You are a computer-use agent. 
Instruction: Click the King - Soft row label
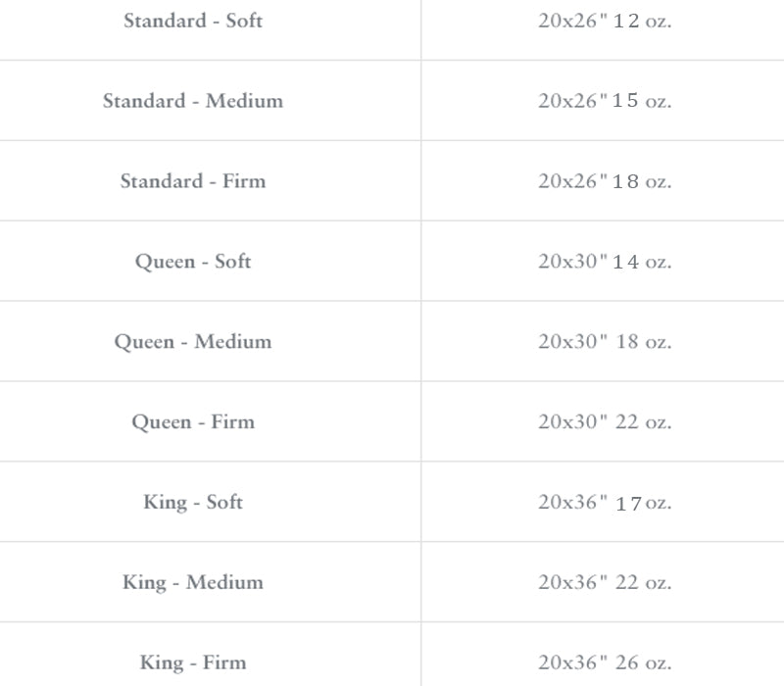(193, 503)
